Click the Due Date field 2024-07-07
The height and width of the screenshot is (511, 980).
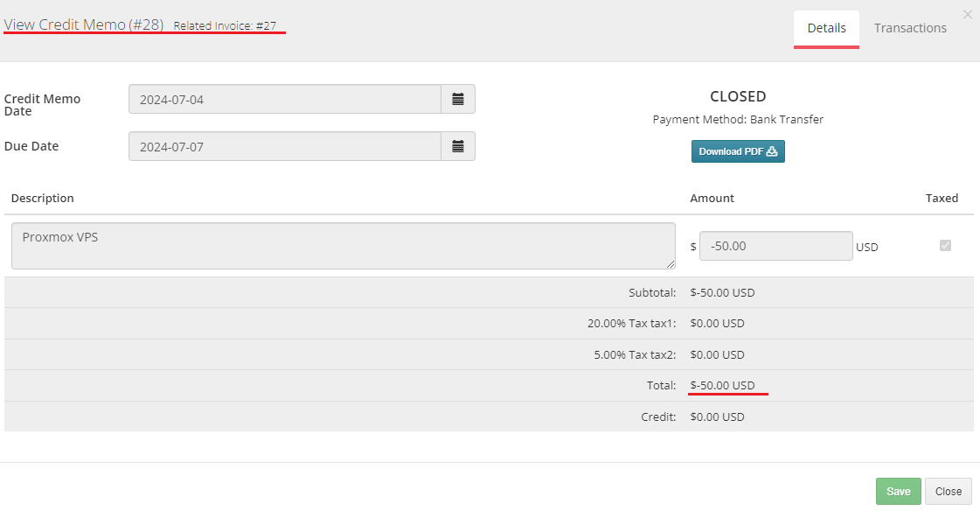click(x=284, y=146)
